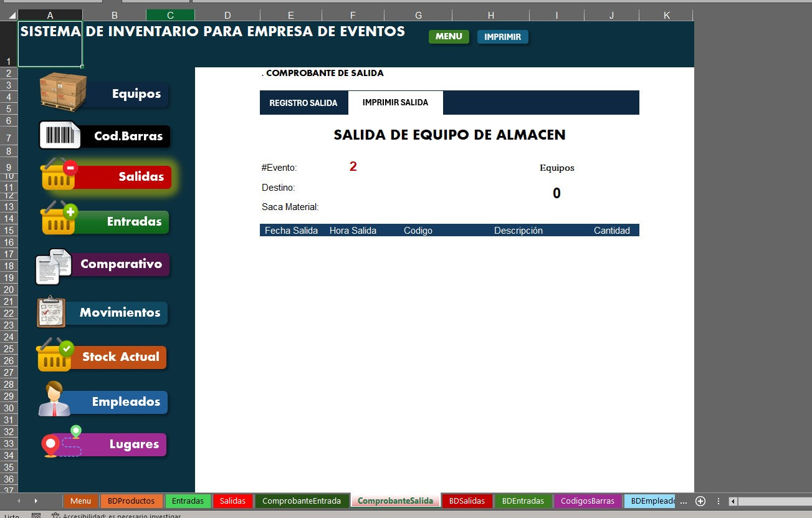Click the Equipos count value 0

tap(556, 193)
